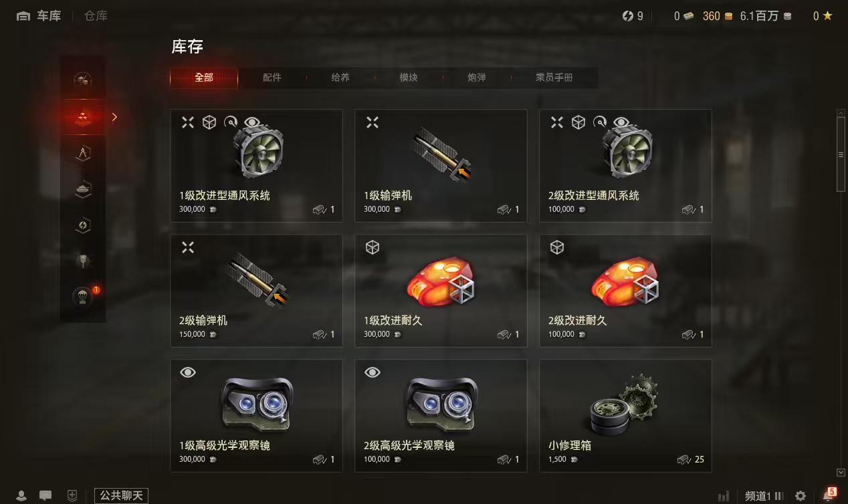848x504 pixels.
Task: Select the 小修理箱 item card
Action: click(625, 416)
